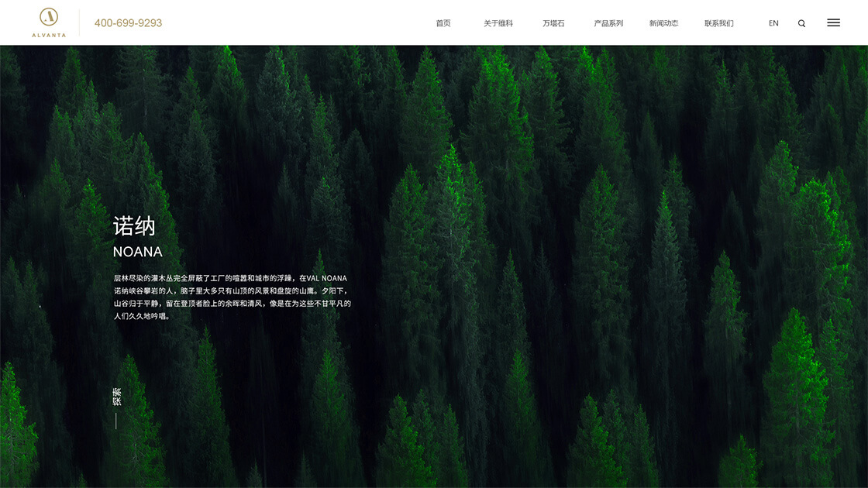The image size is (868, 488).
Task: Open the hamburger menu icon
Action: click(x=833, y=23)
